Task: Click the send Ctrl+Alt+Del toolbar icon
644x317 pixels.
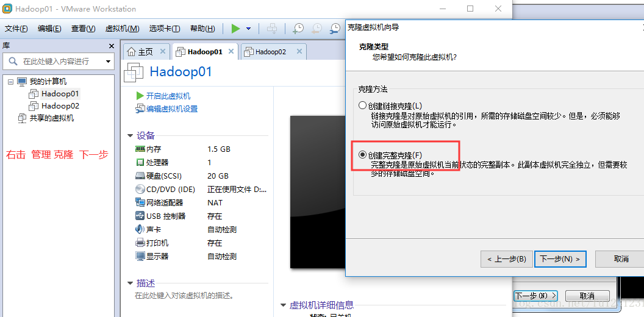Action: coord(272,28)
